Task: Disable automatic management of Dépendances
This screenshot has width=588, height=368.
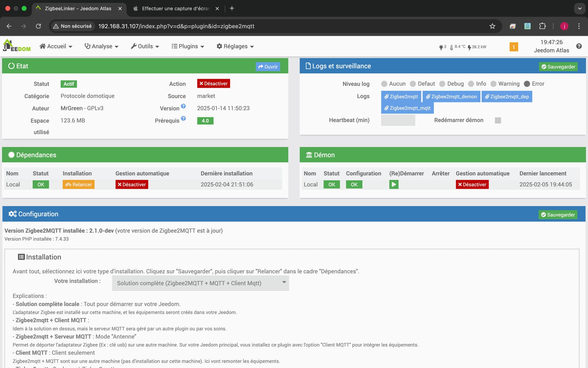Action: pyautogui.click(x=132, y=184)
